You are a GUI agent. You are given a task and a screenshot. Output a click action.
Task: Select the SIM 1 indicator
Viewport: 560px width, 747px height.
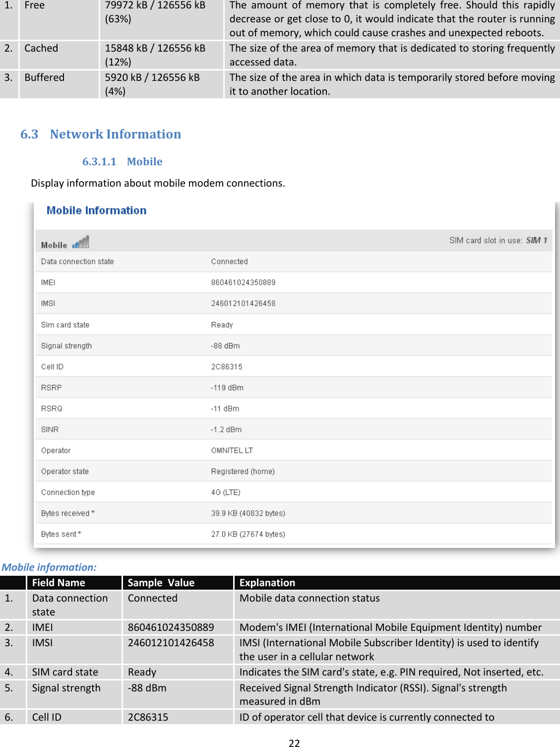pos(537,240)
